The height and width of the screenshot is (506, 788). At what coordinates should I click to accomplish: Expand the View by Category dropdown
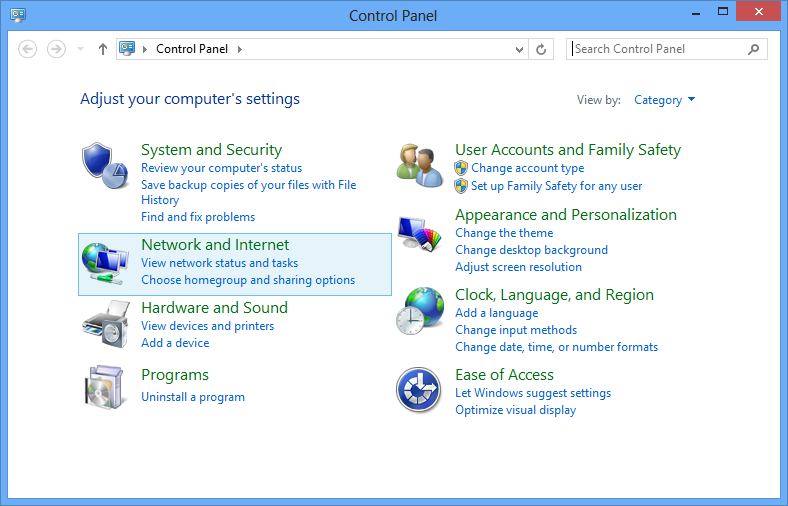click(664, 100)
